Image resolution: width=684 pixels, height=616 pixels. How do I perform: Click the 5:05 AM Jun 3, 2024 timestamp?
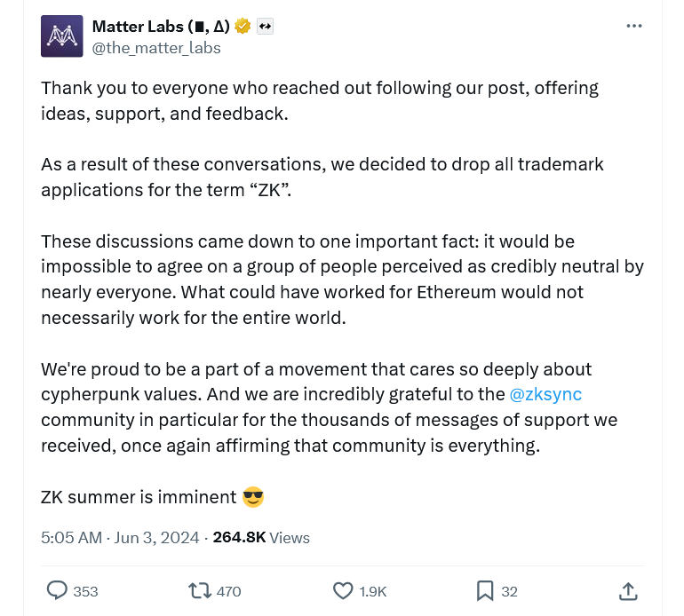coord(123,537)
